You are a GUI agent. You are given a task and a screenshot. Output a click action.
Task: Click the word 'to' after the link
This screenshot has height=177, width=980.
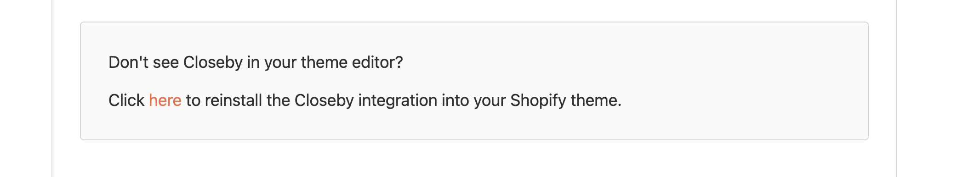(193, 100)
